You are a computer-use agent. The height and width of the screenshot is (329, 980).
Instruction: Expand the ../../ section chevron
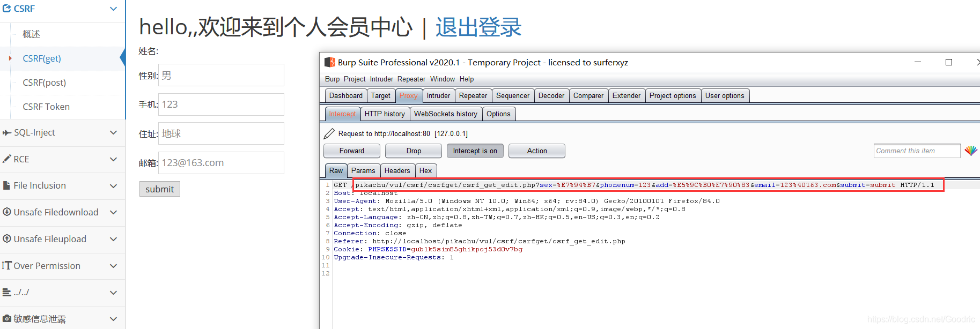[x=113, y=293]
